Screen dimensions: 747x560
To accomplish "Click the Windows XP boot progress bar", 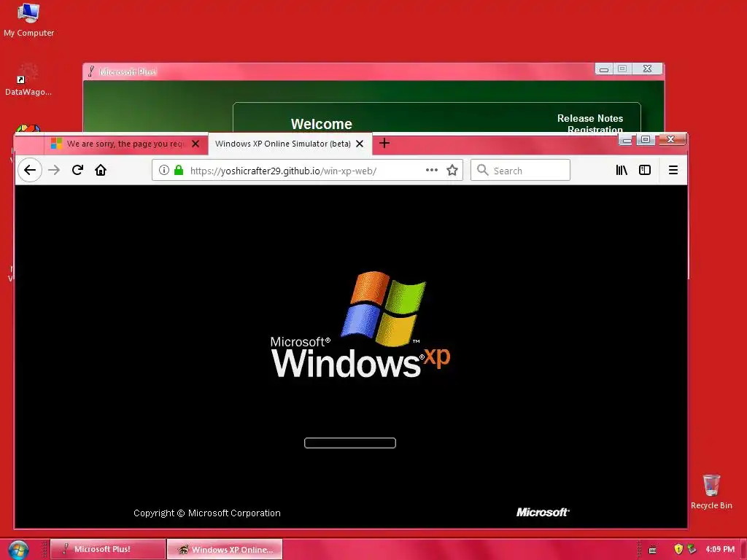I will [x=350, y=443].
